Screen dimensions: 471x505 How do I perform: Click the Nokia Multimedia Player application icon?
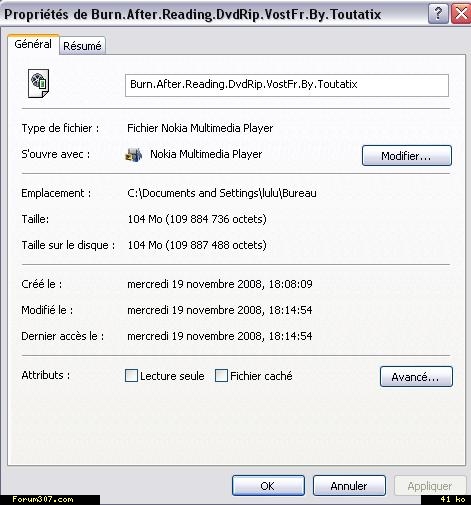click(134, 155)
